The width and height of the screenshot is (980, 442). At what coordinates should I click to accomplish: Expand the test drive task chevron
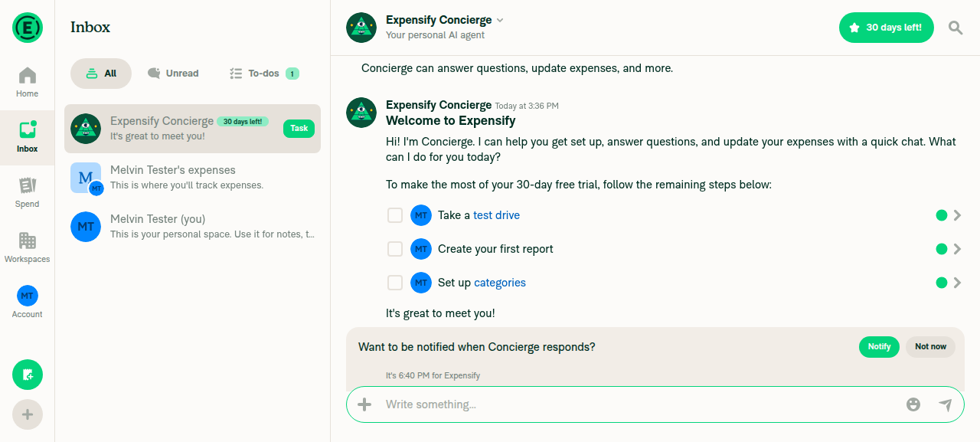click(957, 215)
